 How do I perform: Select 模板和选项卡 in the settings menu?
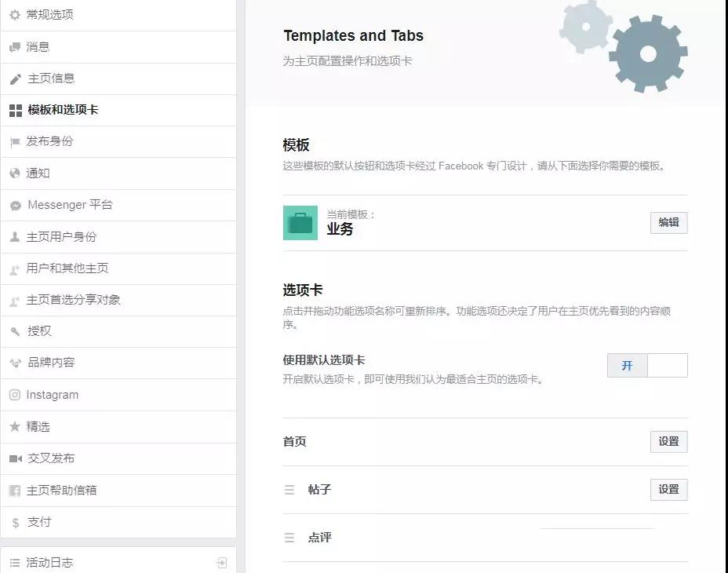coord(118,110)
